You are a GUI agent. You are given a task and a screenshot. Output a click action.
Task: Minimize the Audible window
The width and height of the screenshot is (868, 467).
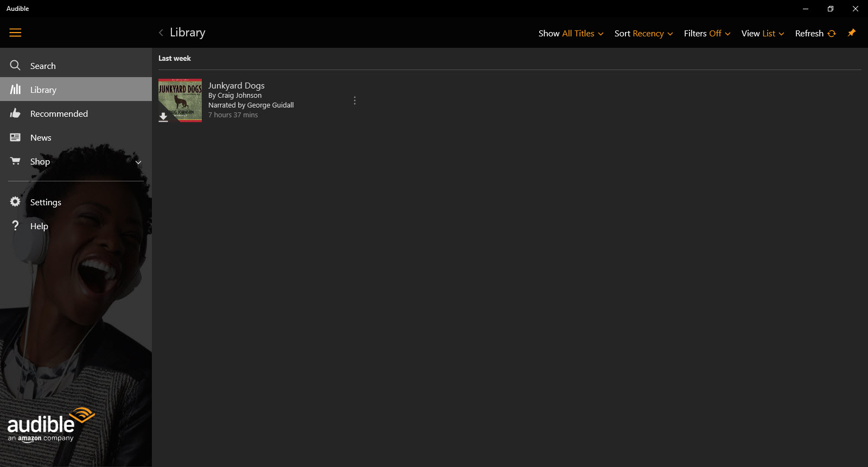pyautogui.click(x=806, y=9)
